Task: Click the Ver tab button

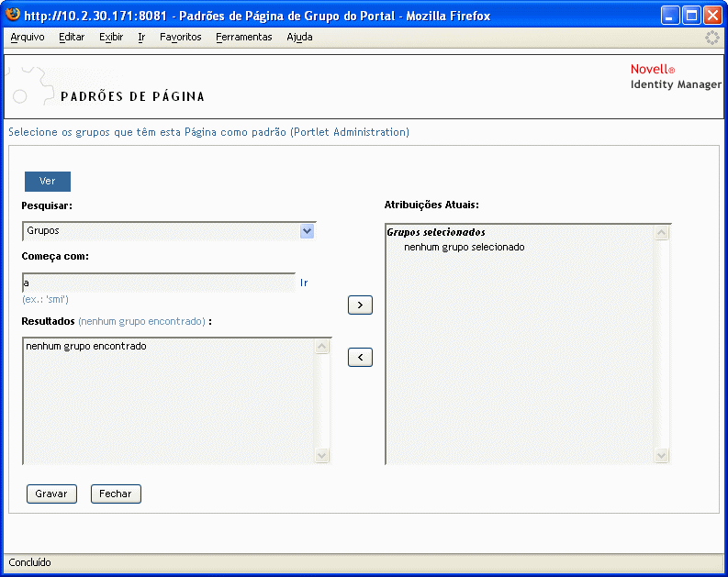Action: (48, 182)
